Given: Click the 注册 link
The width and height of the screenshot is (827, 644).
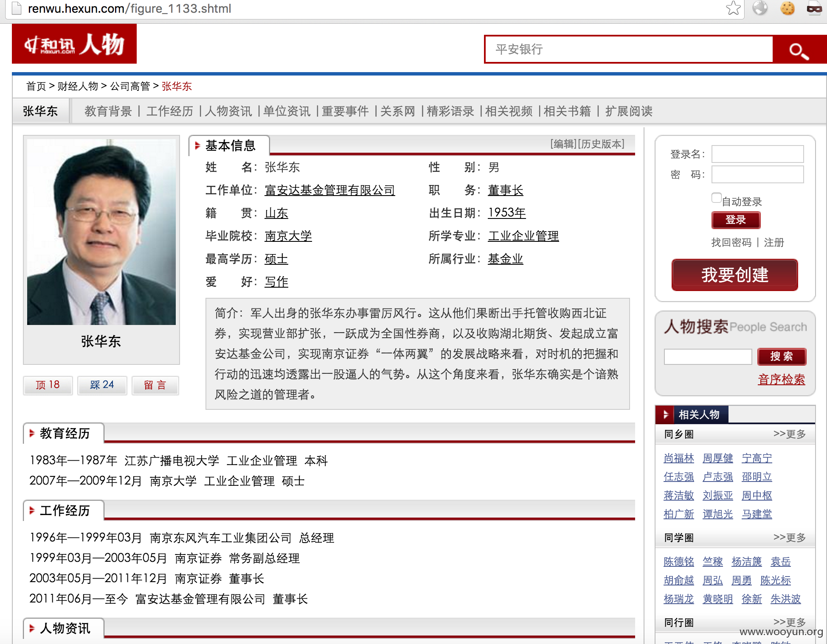Looking at the screenshot, I should pos(774,242).
